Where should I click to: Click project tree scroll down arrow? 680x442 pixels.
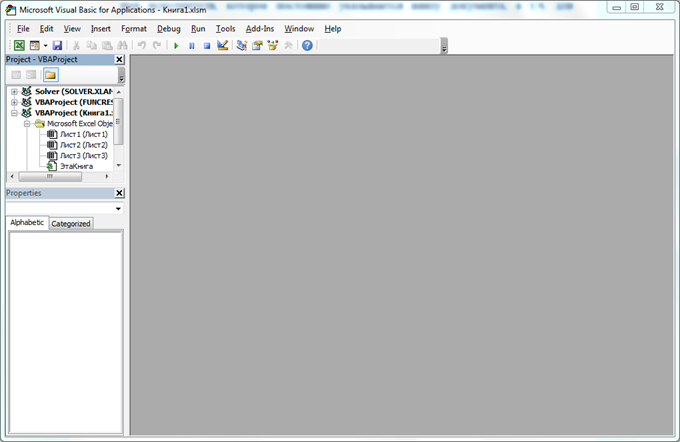[119, 165]
